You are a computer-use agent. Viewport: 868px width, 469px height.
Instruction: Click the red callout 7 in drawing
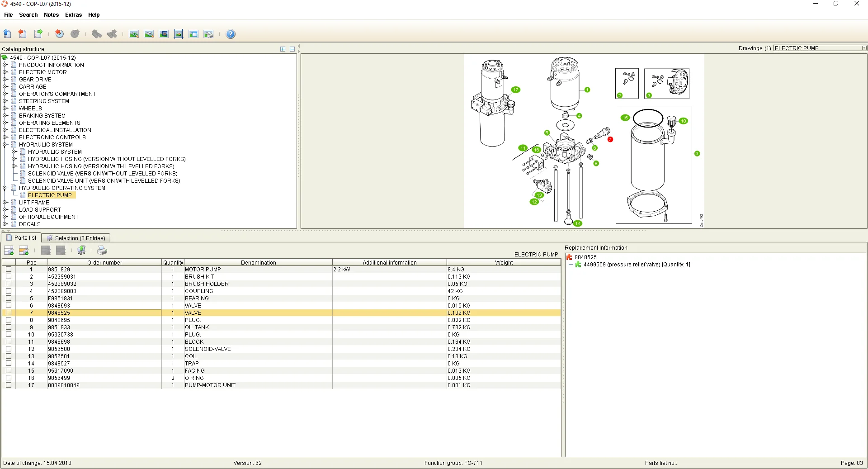point(610,139)
